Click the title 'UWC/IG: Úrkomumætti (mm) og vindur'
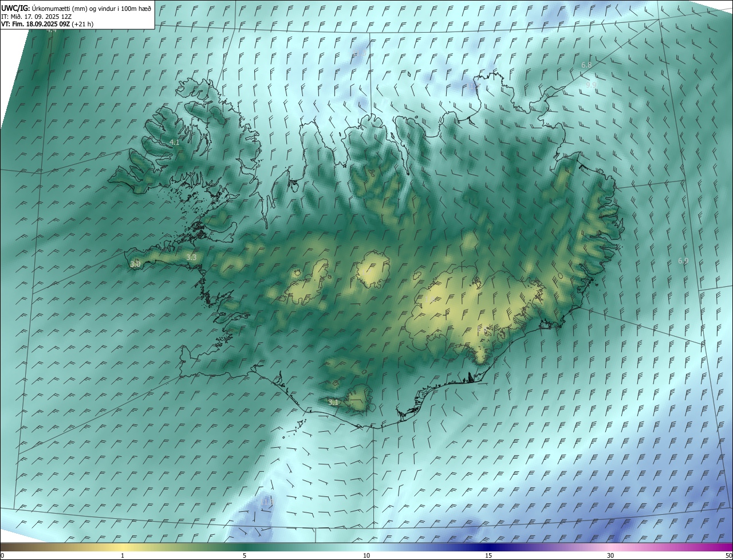Screen dimensions: 733x560 click(76, 8)
